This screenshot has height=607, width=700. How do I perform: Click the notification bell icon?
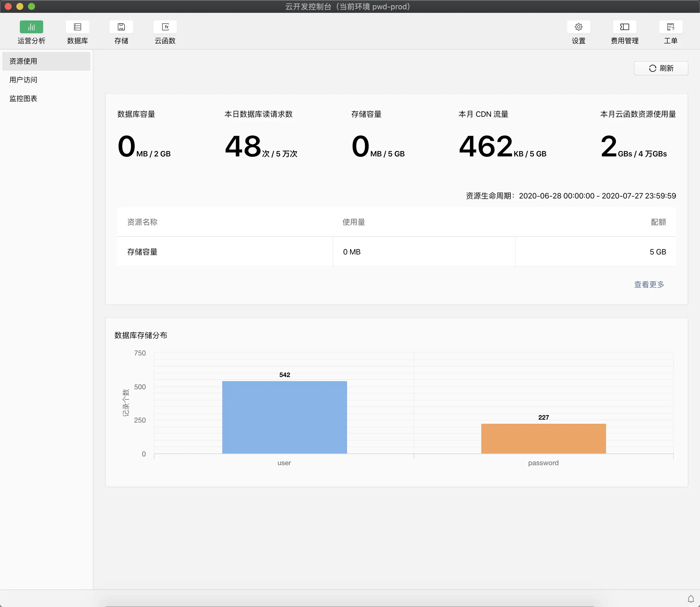tap(691, 599)
